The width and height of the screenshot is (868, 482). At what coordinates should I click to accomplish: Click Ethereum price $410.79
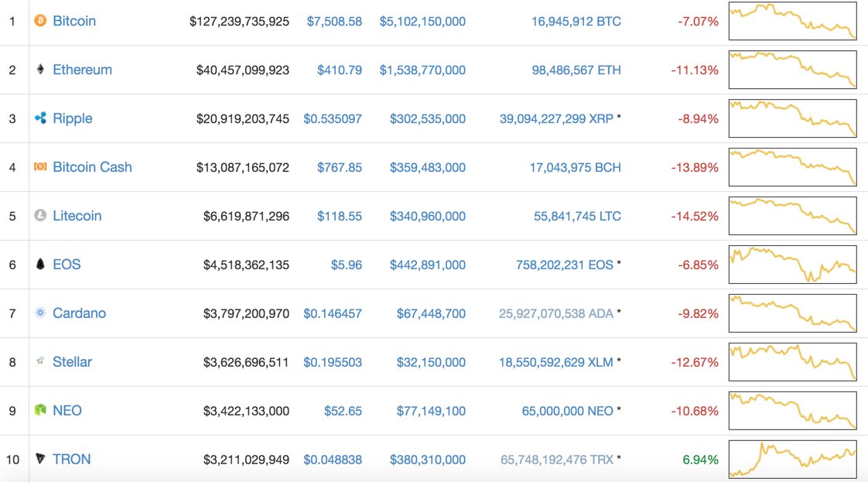[x=340, y=70]
